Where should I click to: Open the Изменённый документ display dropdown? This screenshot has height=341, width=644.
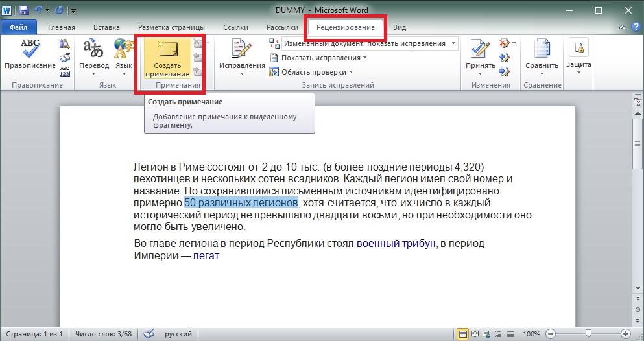[370, 43]
